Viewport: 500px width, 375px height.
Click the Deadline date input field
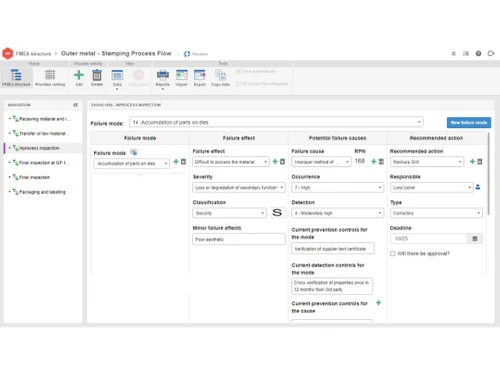coord(429,239)
